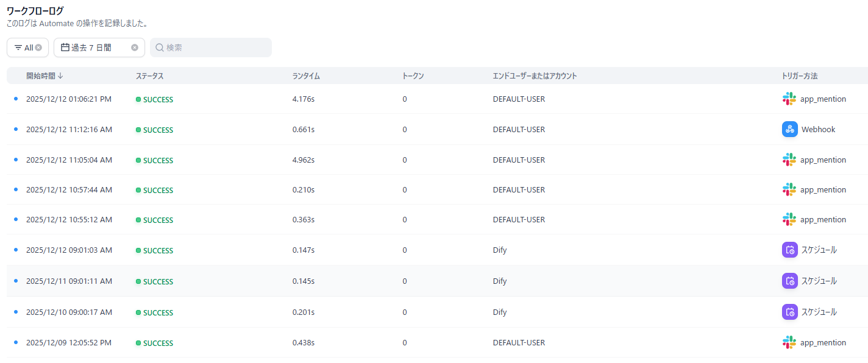Open log entry from 10:55:12 AM
Viewport: 868px width, 363px height.
[69, 219]
